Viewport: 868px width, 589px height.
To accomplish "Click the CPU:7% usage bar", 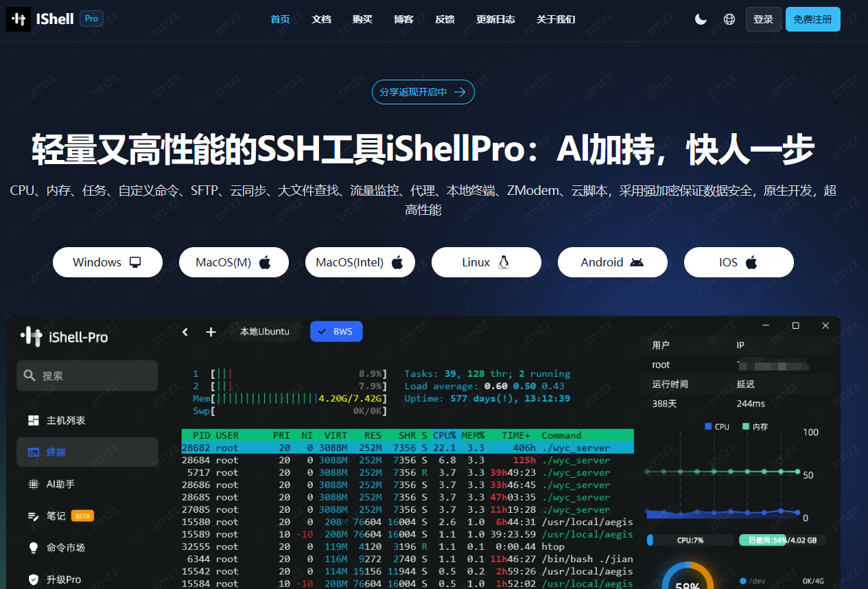I will pyautogui.click(x=690, y=540).
